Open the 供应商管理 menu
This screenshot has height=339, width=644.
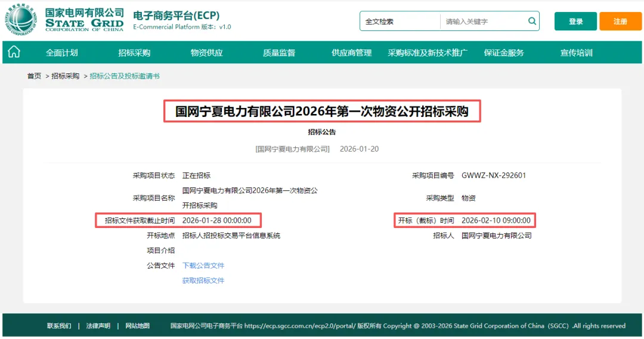click(x=352, y=53)
